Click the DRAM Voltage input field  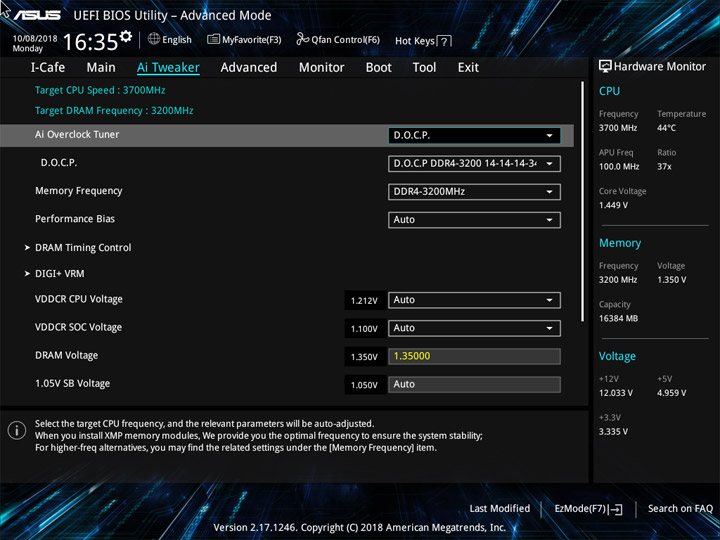pos(474,356)
